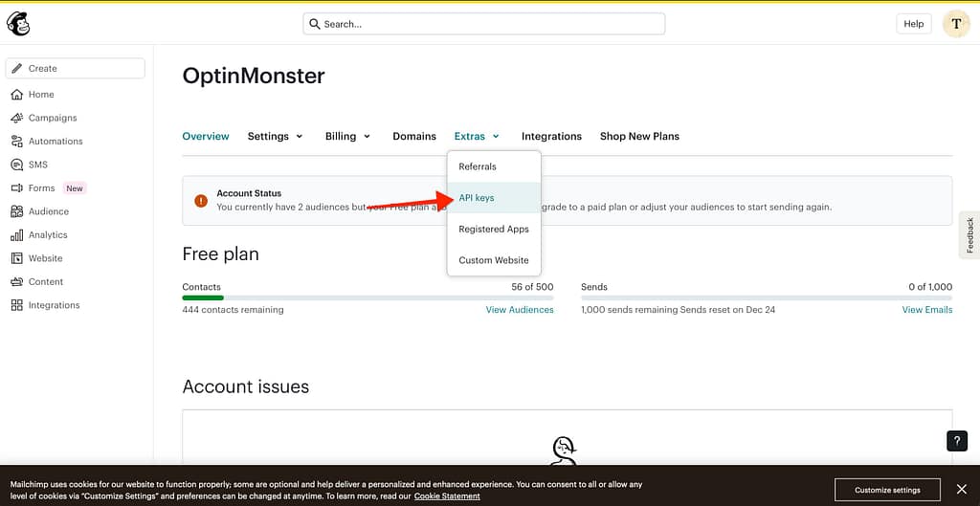Select API keys from Extras menu
The width and height of the screenshot is (980, 506).
click(x=477, y=198)
